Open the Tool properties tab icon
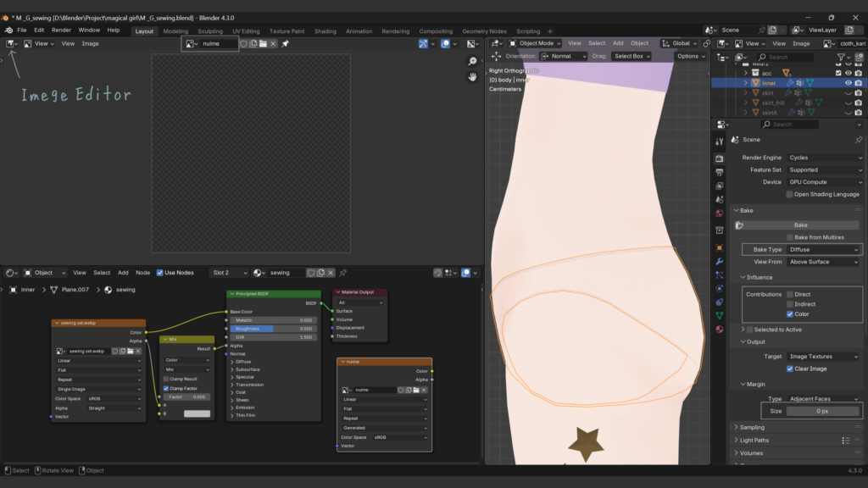868x488 pixels. (720, 142)
